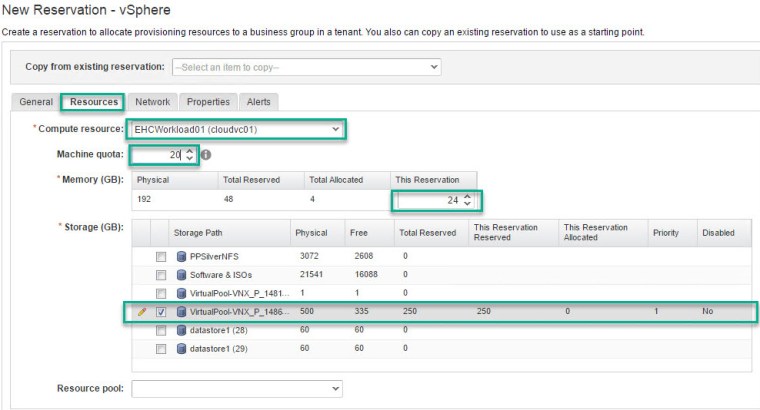The width and height of the screenshot is (760, 410).
Task: Click the Software & ISOs datastore icon
Action: pos(181,275)
